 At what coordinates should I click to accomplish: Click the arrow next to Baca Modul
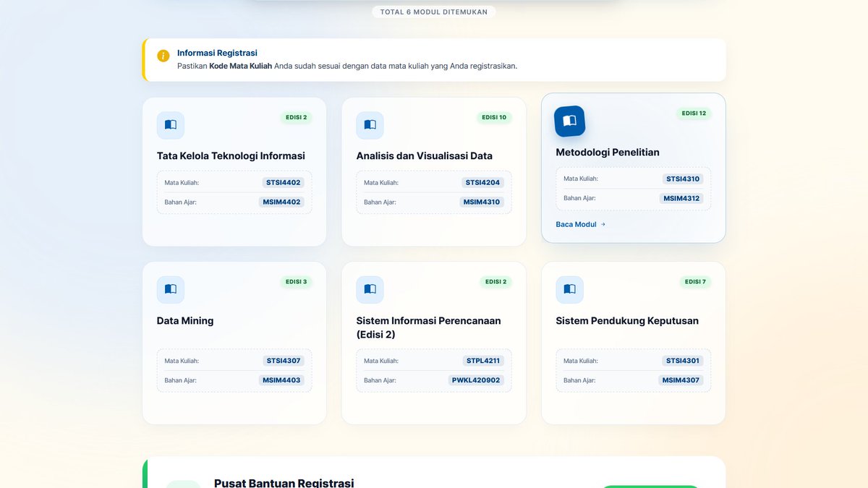[603, 225]
